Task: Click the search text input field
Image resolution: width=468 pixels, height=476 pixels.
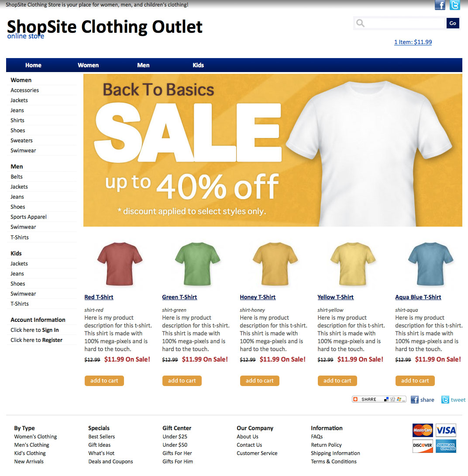Action: (x=405, y=23)
